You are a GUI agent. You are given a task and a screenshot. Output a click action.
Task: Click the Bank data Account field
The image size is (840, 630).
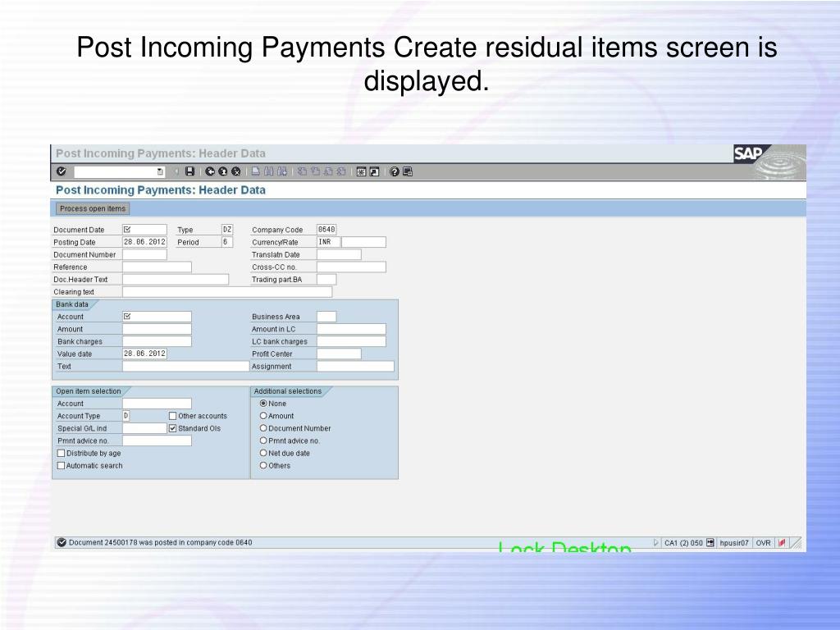157,317
